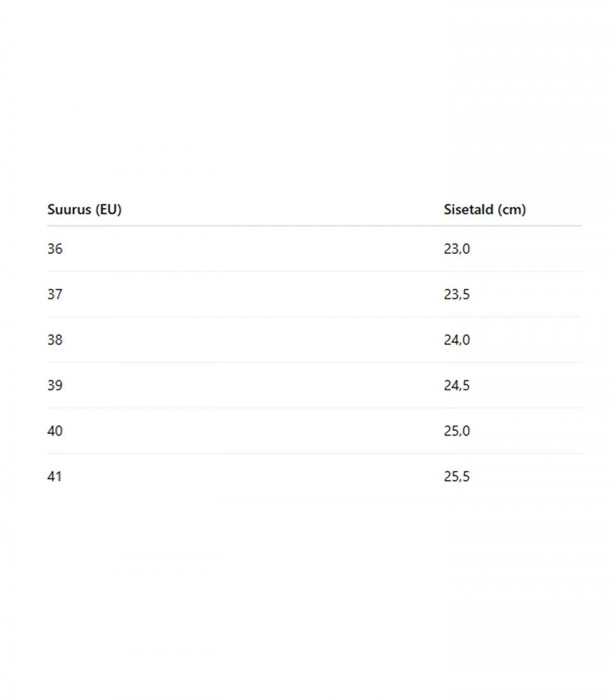This screenshot has width=612, height=700.
Task: Click the 25,5 insole length value
Action: click(x=456, y=477)
